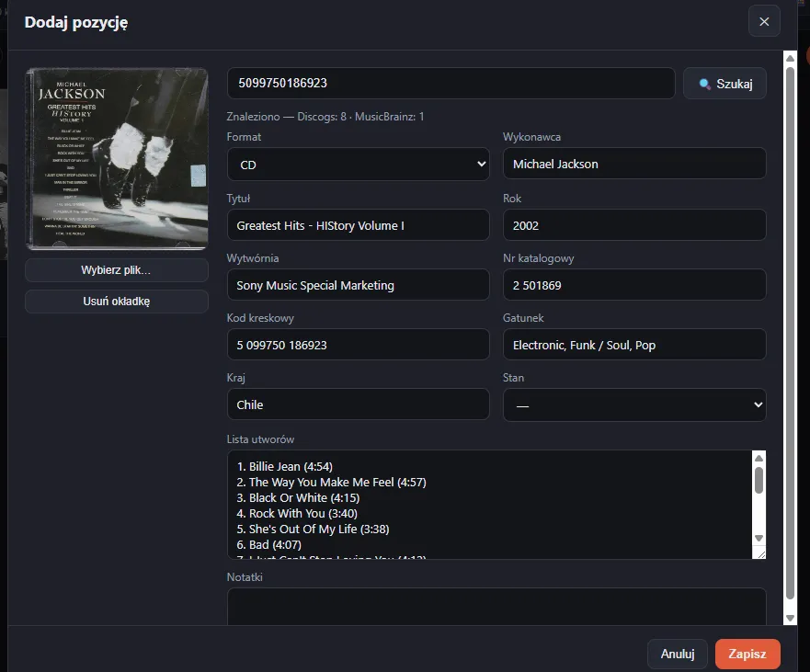Focus the barcode search field 5099750186923

(451, 83)
